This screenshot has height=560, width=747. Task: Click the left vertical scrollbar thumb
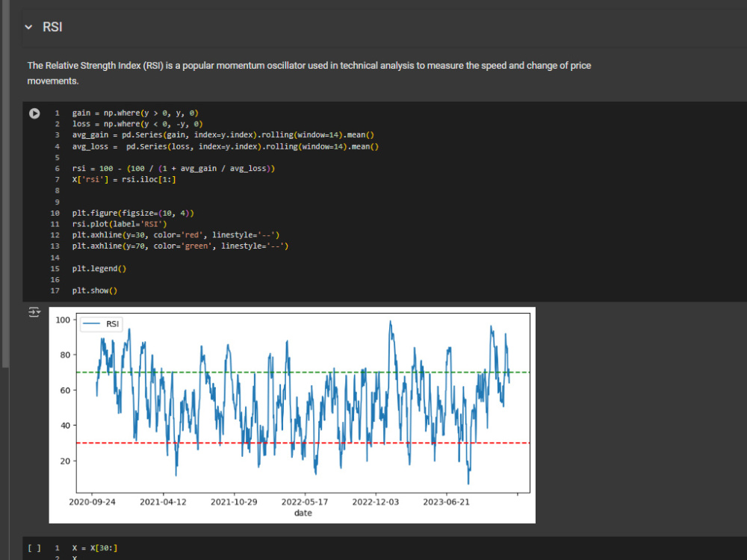[x=5, y=184]
